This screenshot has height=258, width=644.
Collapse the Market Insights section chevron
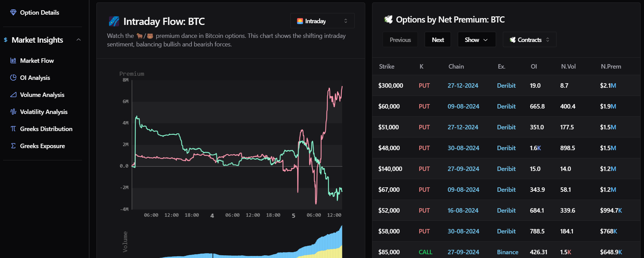point(79,40)
